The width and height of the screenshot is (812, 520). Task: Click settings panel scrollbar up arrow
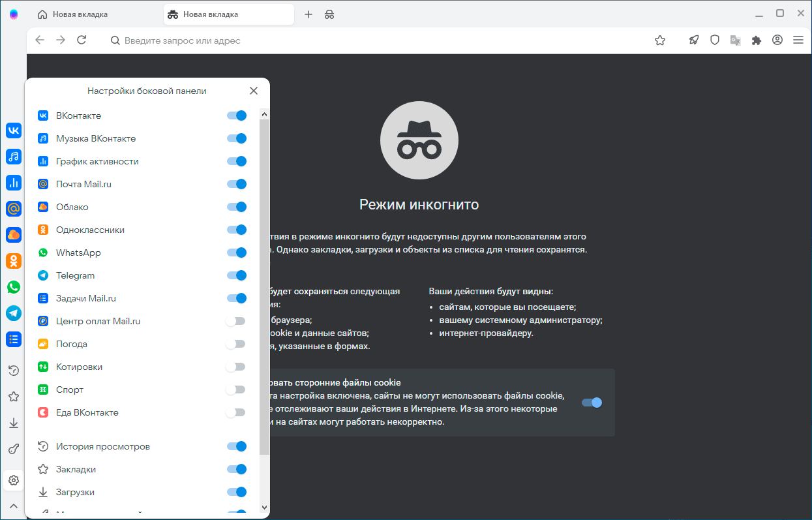pyautogui.click(x=264, y=114)
